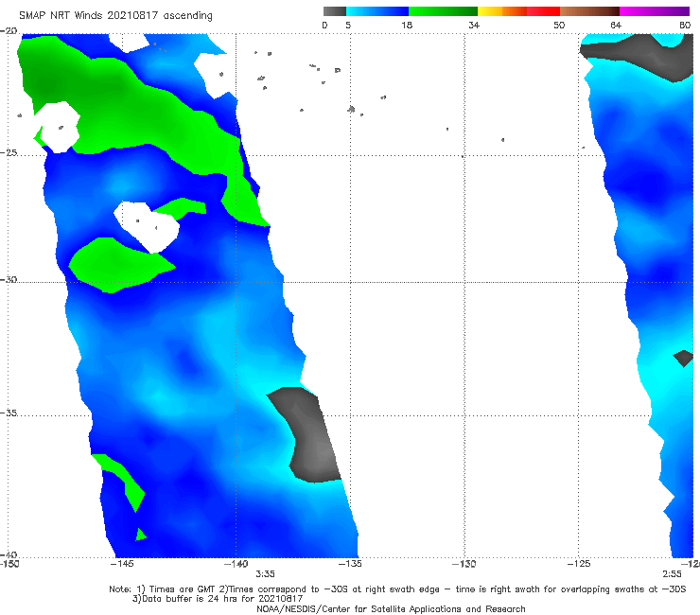This screenshot has width=700, height=615.
Task: Click the magenta segment of the color bar
Action: point(655,11)
